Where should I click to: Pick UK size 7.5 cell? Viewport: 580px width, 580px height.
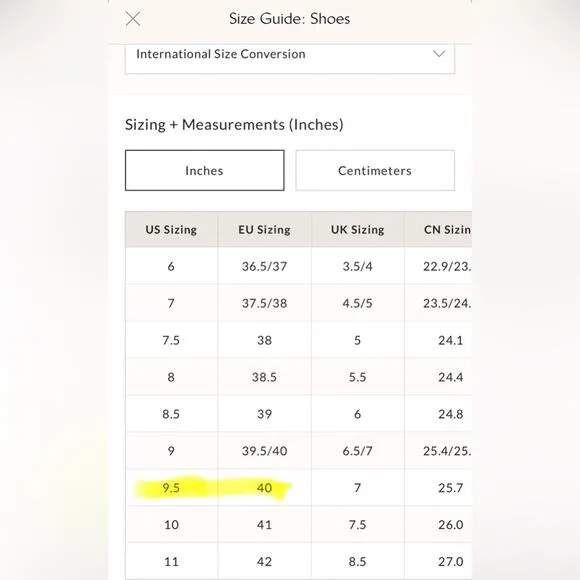tap(358, 525)
